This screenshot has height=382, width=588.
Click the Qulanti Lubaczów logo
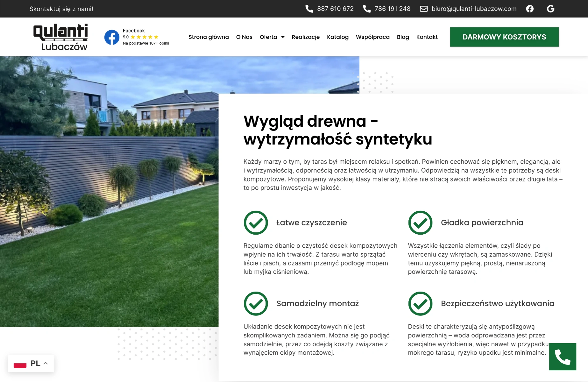60,37
